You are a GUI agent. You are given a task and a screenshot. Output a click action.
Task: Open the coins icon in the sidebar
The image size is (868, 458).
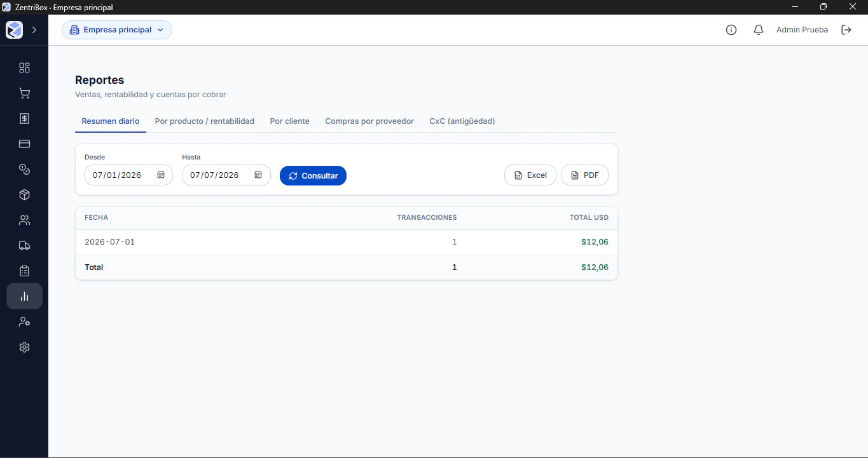[x=24, y=170]
